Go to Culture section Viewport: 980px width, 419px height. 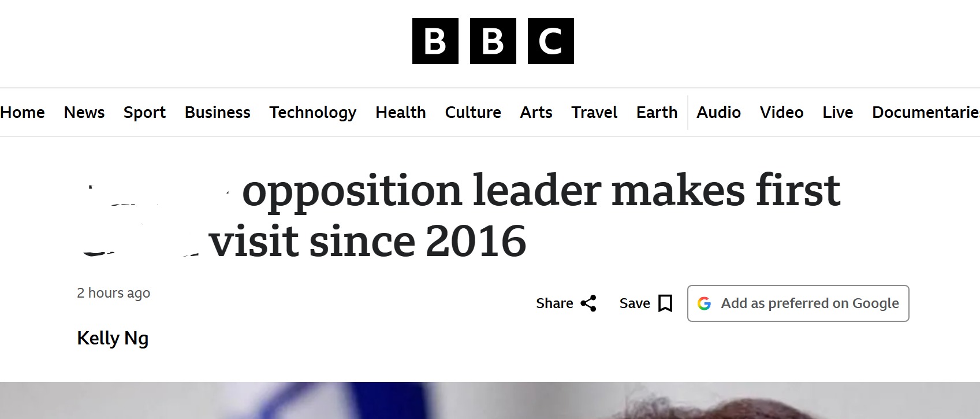point(473,112)
